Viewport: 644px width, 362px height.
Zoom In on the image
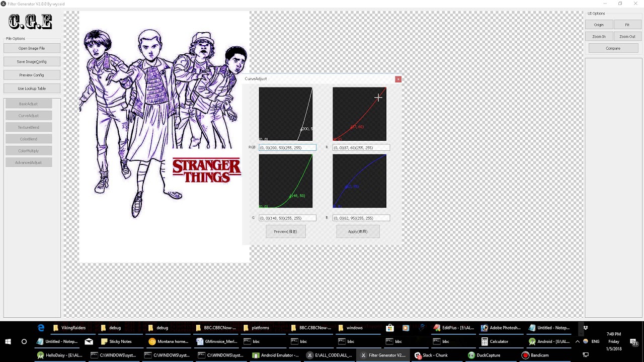pos(599,36)
